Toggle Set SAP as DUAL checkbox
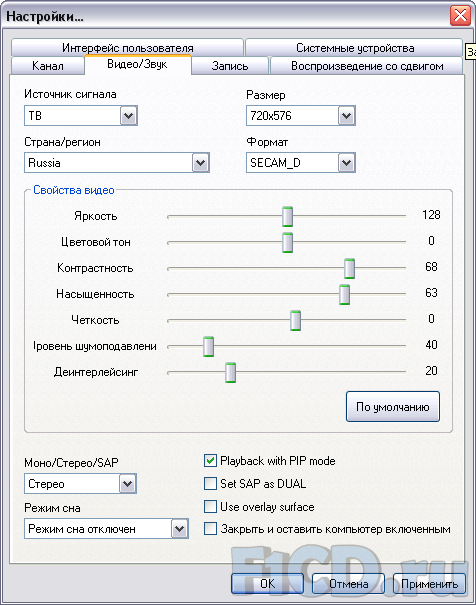The image size is (476, 605). click(210, 483)
